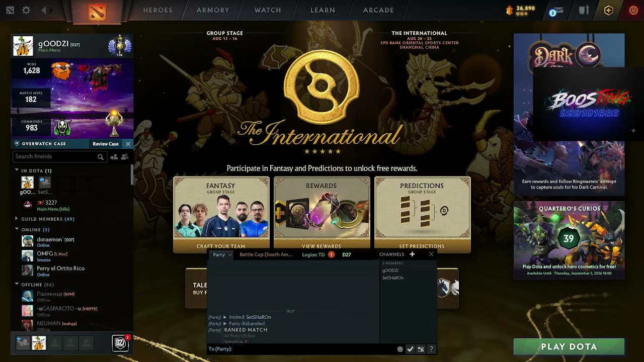The image size is (644, 362).
Task: Select friend Perry el Ortito Rico
Action: pyautogui.click(x=75, y=271)
